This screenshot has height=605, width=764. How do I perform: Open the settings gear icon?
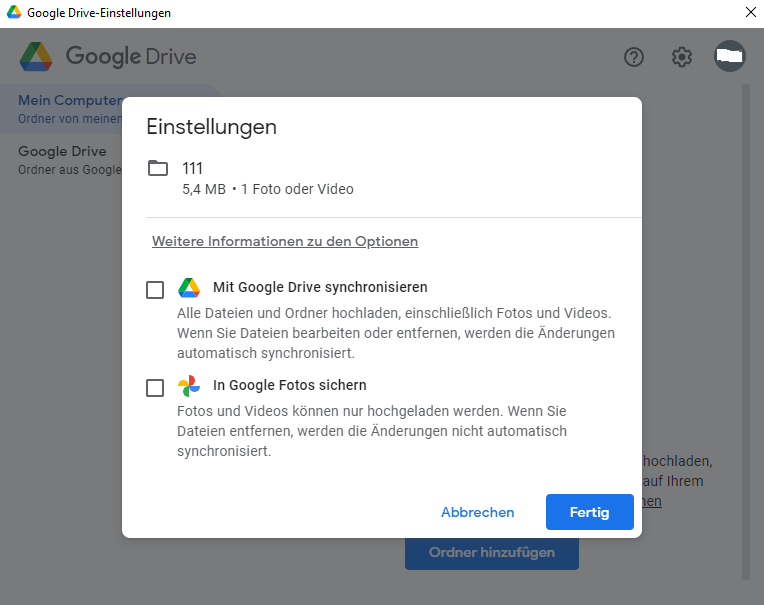coord(682,57)
